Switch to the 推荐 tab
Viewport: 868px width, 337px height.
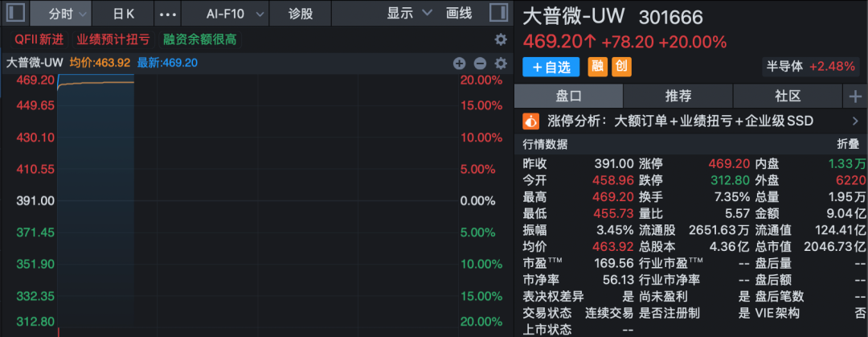[678, 97]
